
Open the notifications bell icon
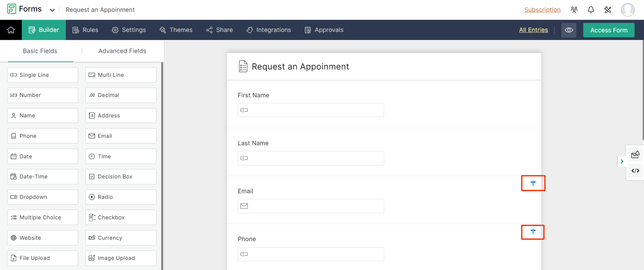point(591,10)
